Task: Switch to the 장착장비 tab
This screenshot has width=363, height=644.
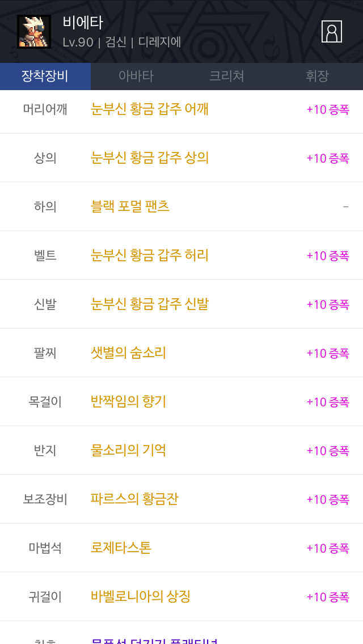Action: (45, 76)
